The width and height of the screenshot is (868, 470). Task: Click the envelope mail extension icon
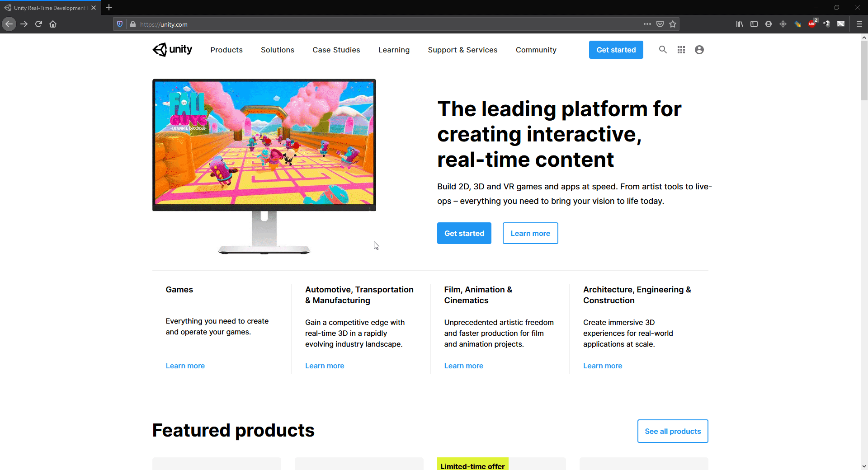click(841, 24)
